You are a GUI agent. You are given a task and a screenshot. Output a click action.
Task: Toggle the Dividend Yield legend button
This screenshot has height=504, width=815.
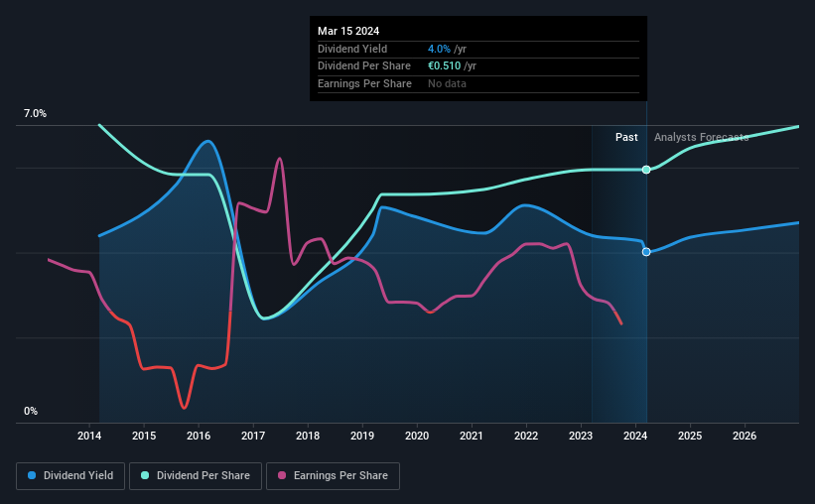[70, 476]
